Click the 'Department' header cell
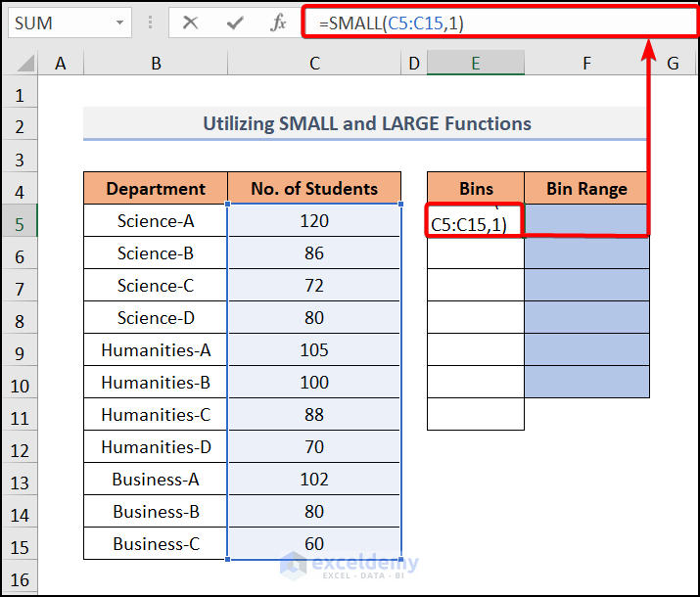700x597 pixels. point(156,188)
